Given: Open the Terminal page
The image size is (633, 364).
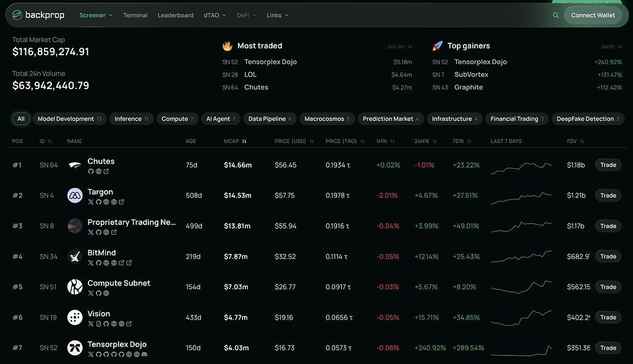Looking at the screenshot, I should pos(135,15).
